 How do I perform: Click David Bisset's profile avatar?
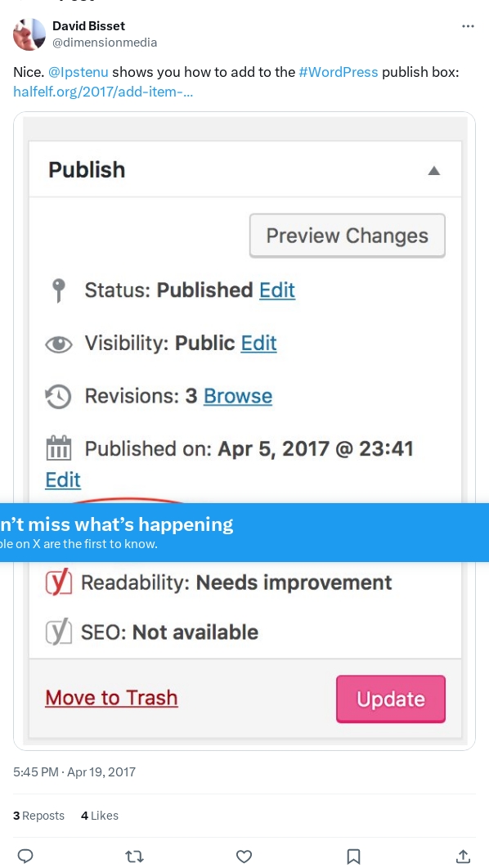point(29,34)
